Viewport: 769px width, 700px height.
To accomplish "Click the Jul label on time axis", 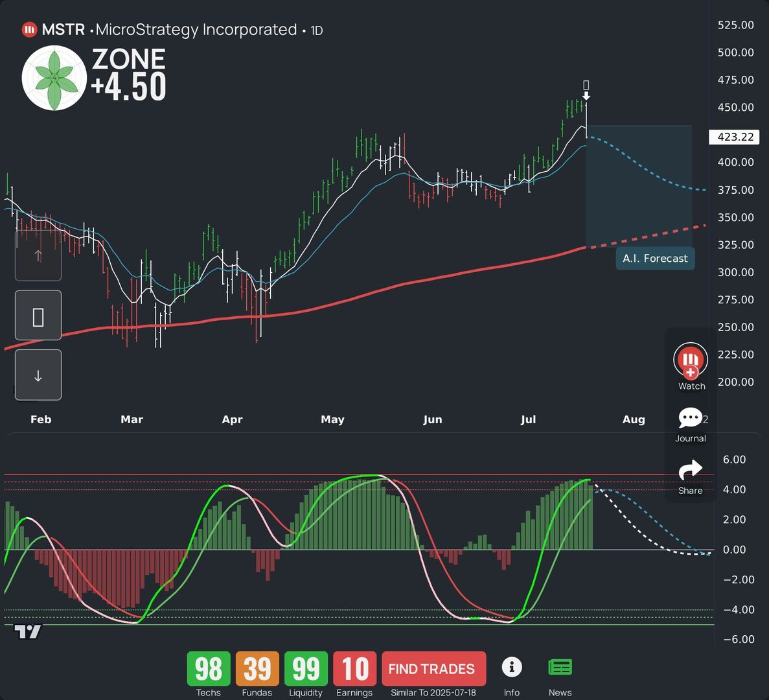I will click(x=528, y=419).
